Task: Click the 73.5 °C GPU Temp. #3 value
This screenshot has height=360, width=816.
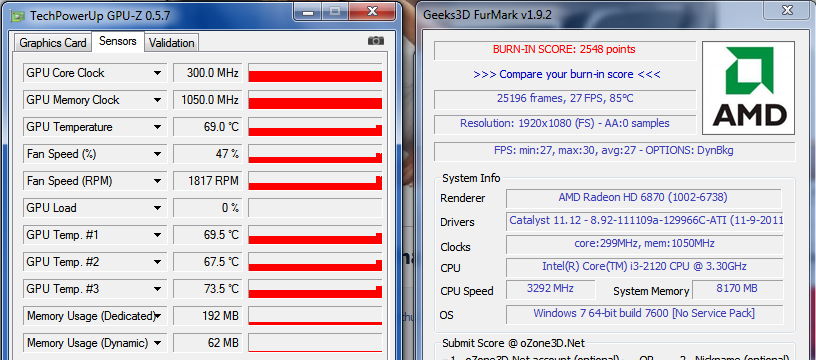Action: pos(207,290)
